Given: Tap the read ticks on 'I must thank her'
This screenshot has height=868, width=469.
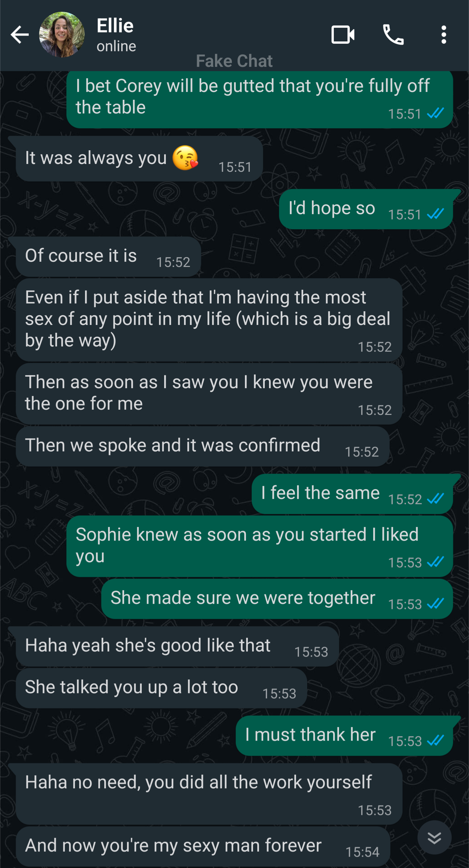Looking at the screenshot, I should [x=435, y=740].
